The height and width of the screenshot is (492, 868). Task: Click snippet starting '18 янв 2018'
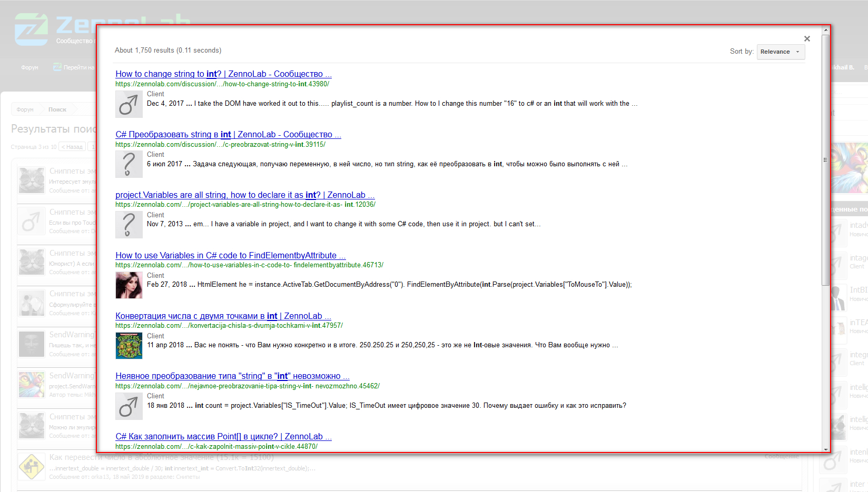(x=387, y=406)
